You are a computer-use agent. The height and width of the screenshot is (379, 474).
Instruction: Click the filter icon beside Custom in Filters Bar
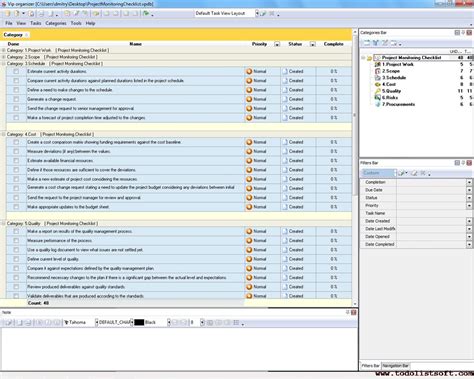(401, 173)
